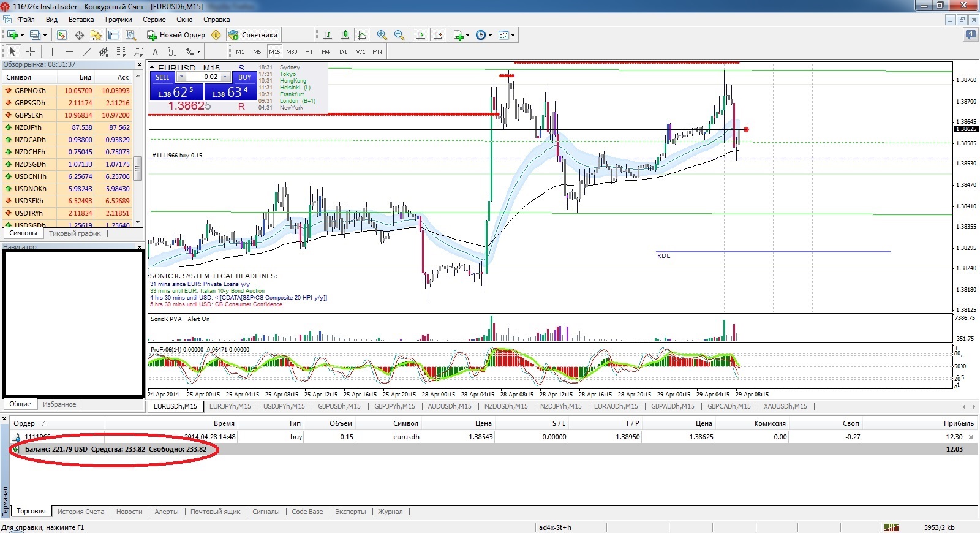This screenshot has height=533, width=980.
Task: Toggle the Советники auto-trading button
Action: [254, 35]
